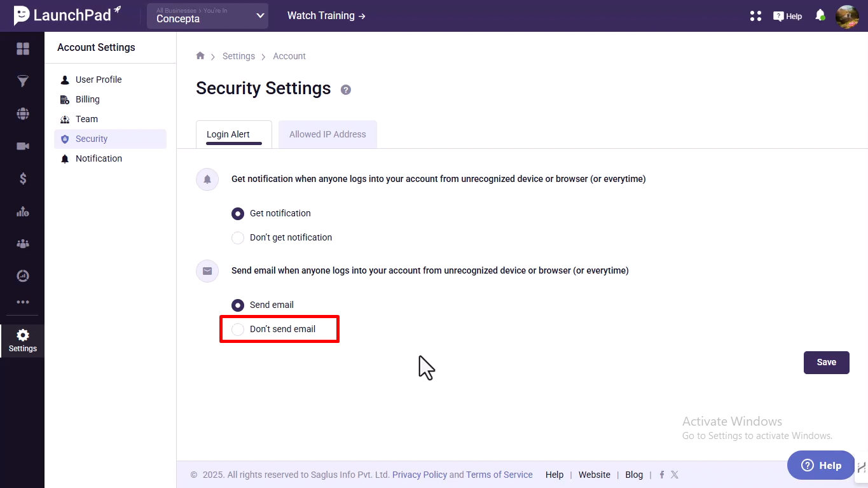Open the apps grid icon in top bar
This screenshot has width=868, height=488.
(x=755, y=16)
